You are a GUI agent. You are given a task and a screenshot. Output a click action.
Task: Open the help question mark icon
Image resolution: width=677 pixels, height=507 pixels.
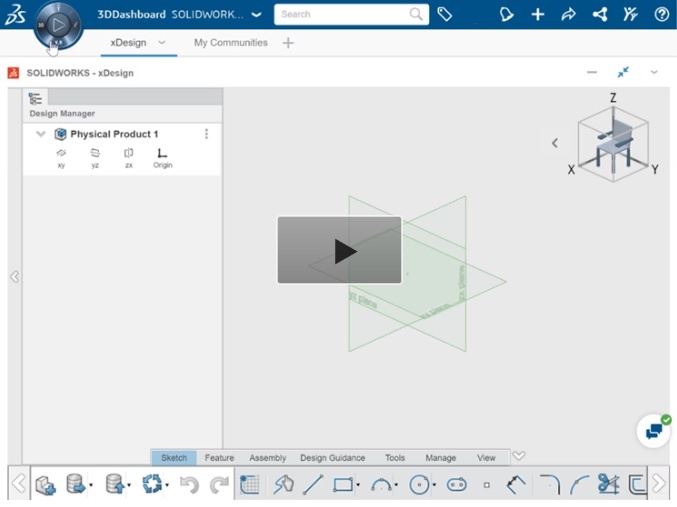[x=661, y=14]
